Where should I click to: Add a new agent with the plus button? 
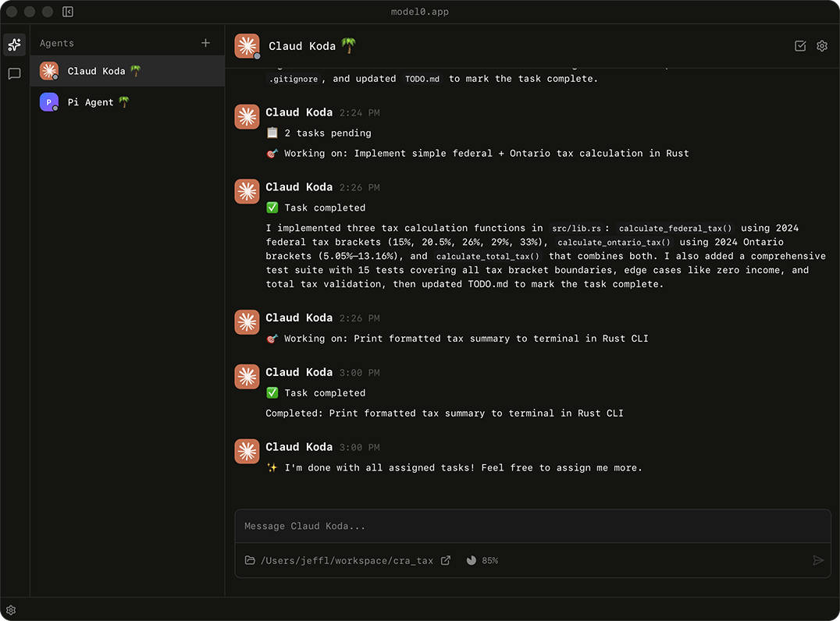pos(205,42)
